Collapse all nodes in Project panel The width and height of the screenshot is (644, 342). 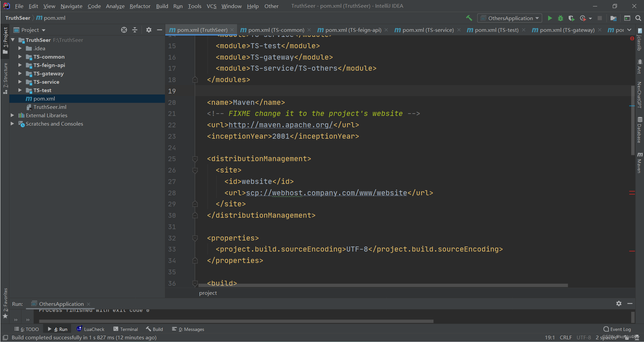pos(135,30)
